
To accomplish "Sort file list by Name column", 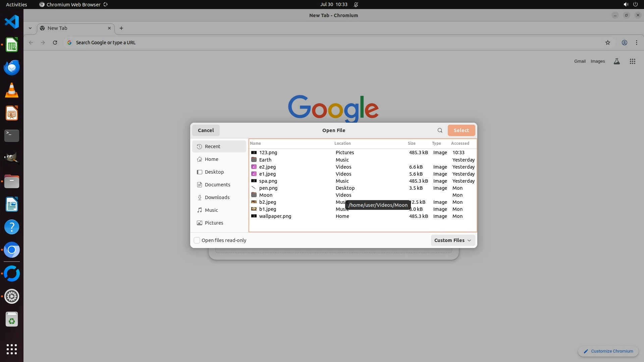I will (255, 143).
